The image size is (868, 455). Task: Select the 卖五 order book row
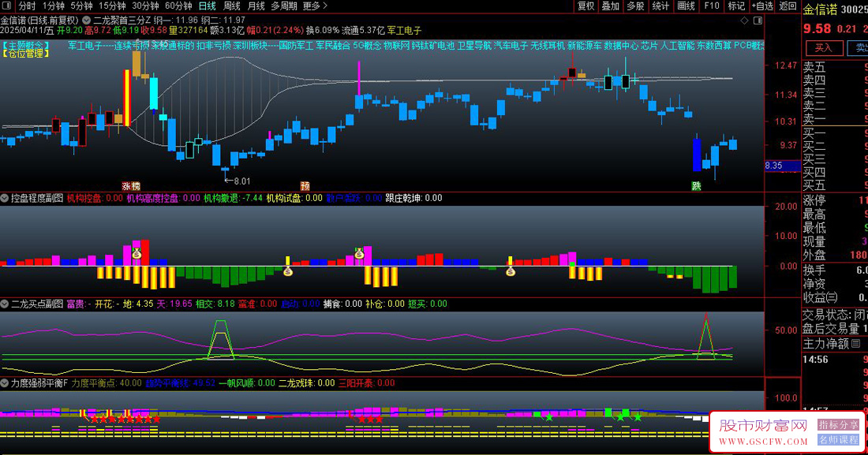(x=836, y=68)
